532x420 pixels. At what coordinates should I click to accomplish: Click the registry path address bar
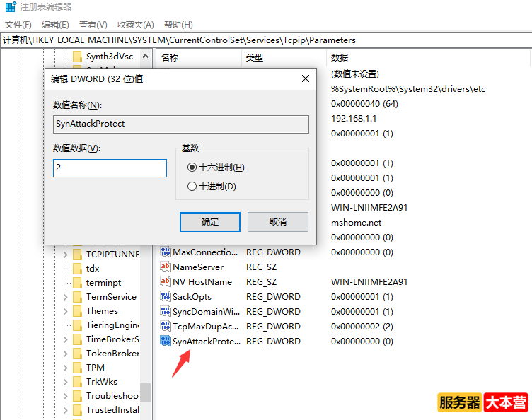pos(266,40)
